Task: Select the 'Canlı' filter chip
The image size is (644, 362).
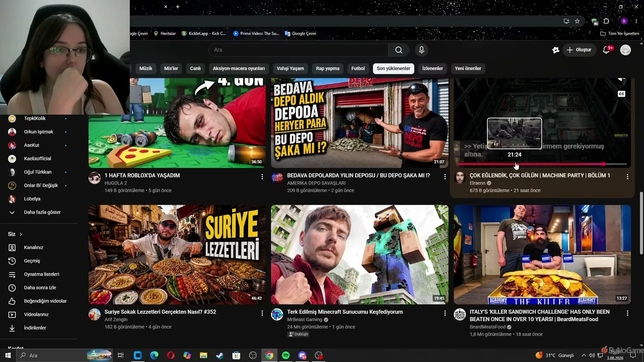Action: (195, 68)
